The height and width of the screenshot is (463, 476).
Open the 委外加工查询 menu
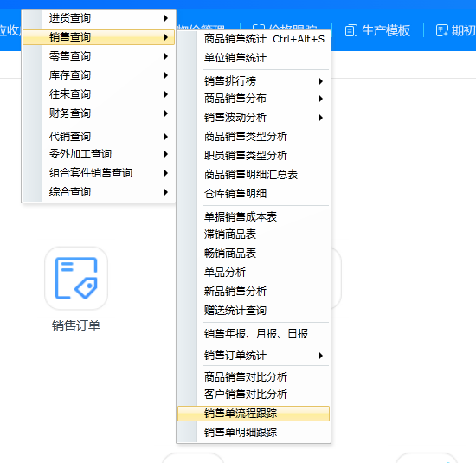point(99,154)
